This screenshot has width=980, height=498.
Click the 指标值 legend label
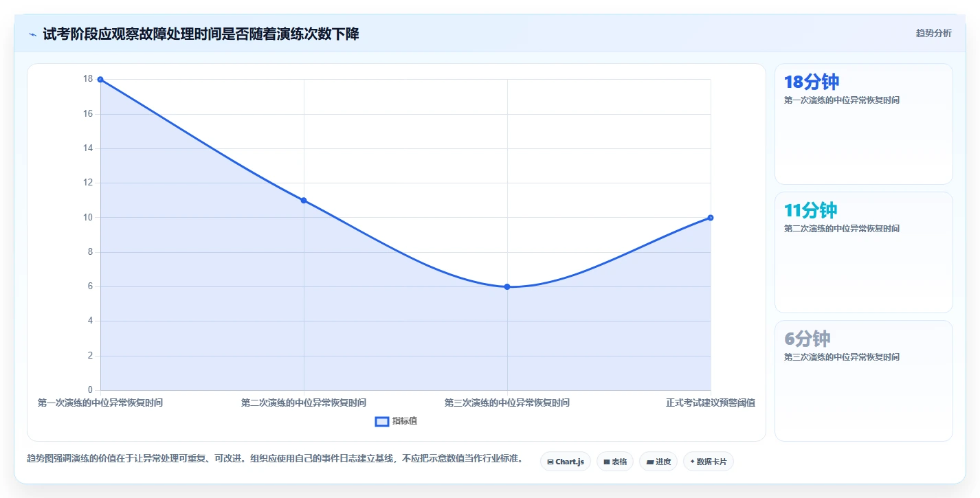pyautogui.click(x=405, y=421)
